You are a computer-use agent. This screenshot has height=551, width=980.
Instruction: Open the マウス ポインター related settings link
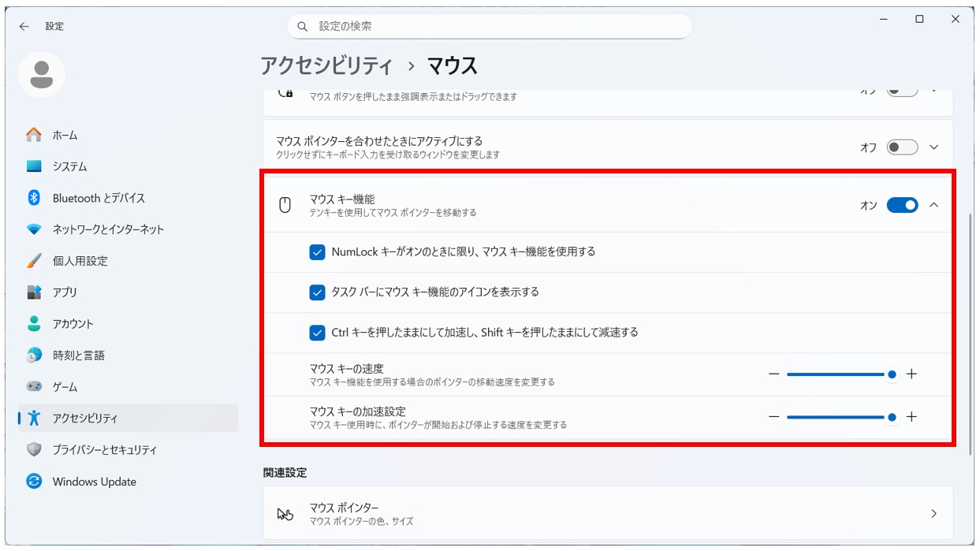607,512
